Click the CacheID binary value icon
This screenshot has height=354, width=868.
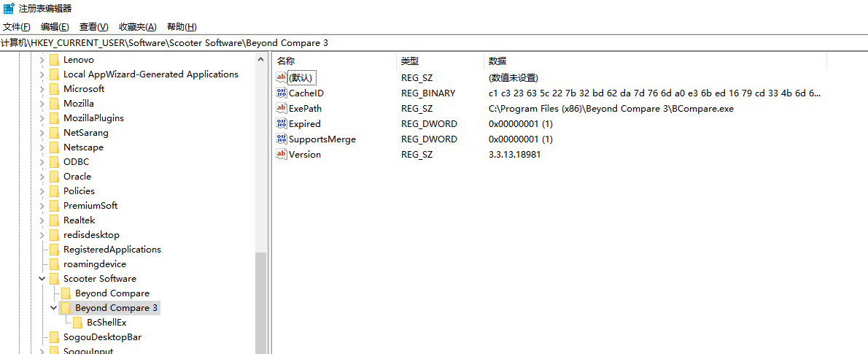point(282,93)
